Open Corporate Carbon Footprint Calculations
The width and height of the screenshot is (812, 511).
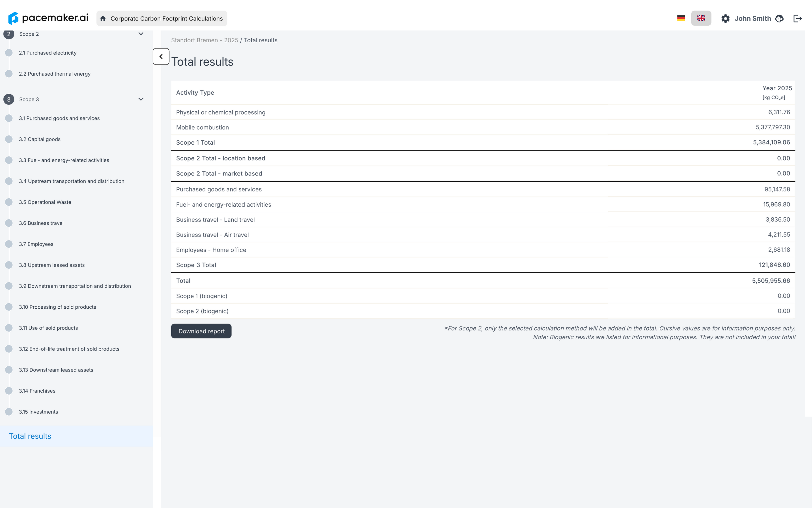[x=166, y=19]
